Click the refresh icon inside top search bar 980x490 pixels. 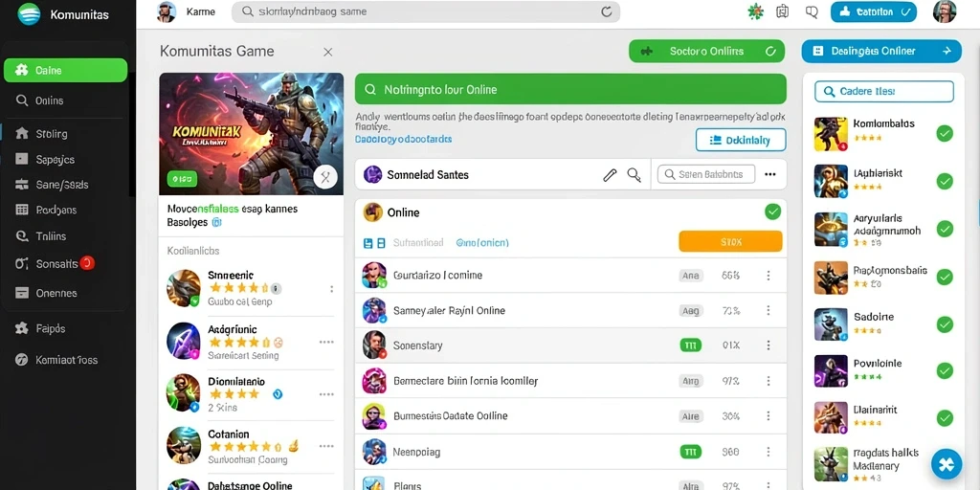[606, 11]
